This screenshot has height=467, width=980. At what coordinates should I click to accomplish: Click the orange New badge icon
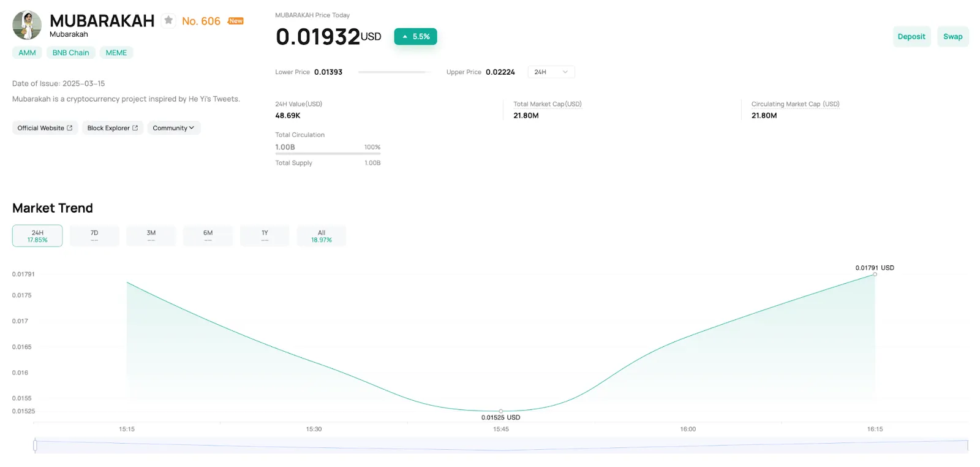pyautogui.click(x=236, y=21)
